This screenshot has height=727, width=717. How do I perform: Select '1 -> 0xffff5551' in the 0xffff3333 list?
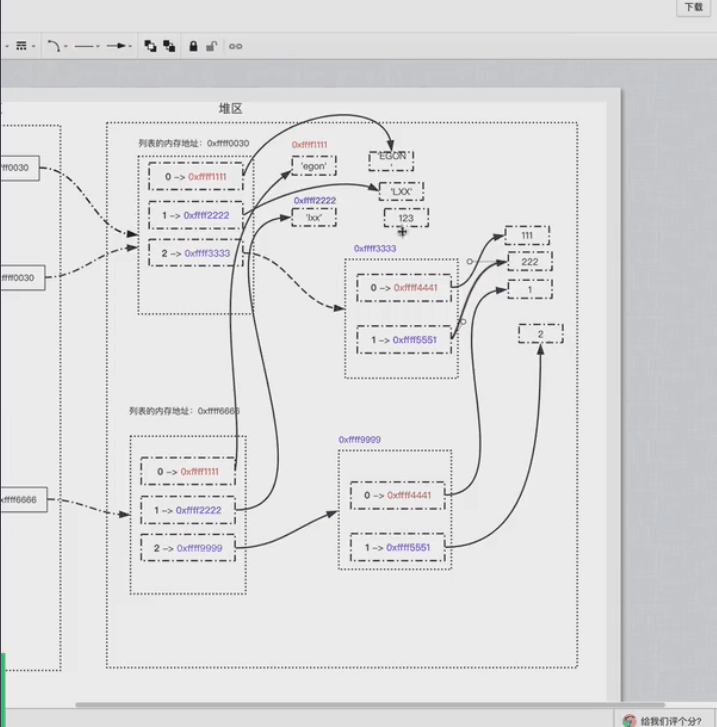click(x=404, y=340)
